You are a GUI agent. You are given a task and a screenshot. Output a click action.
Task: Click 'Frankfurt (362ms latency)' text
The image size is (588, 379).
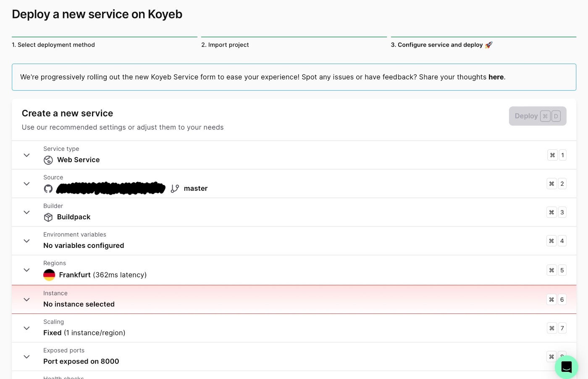click(103, 275)
